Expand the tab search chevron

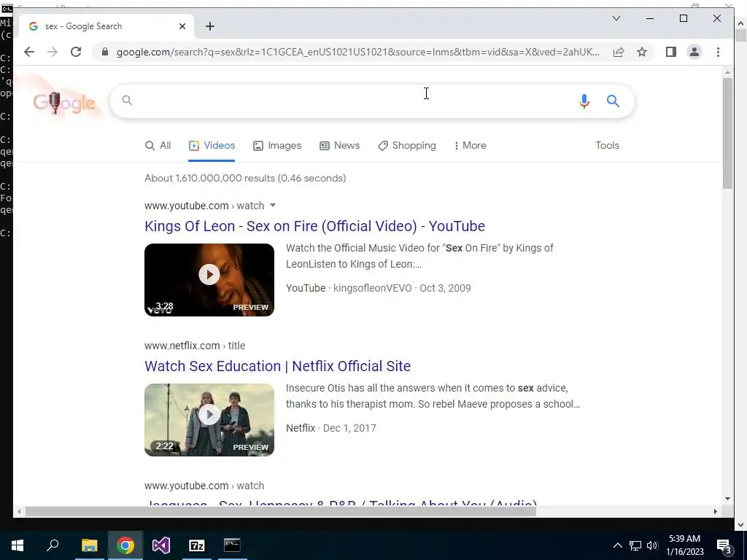pyautogui.click(x=616, y=18)
